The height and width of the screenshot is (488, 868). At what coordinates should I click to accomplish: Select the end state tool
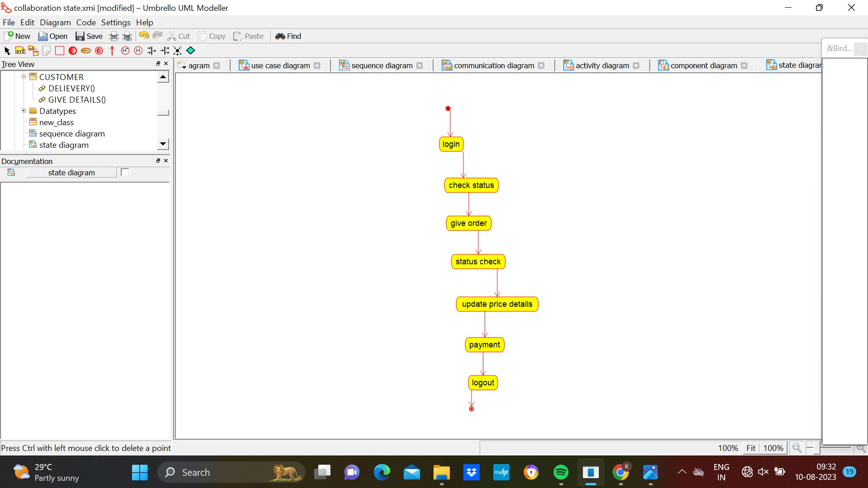pyautogui.click(x=99, y=51)
